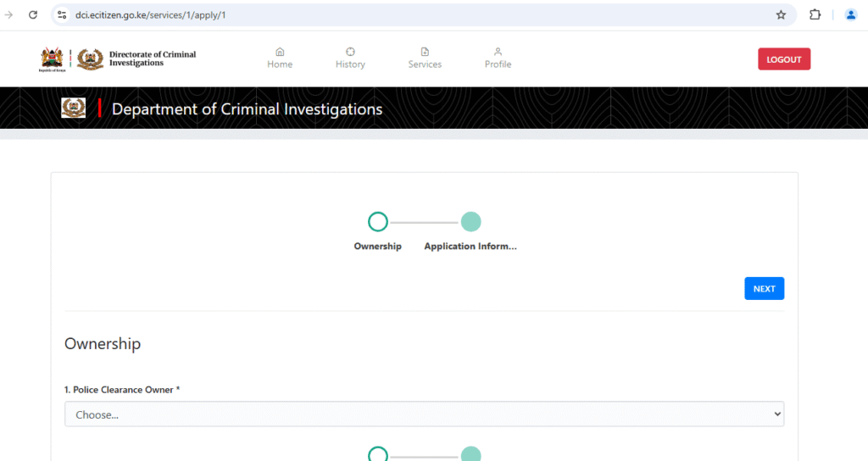The width and height of the screenshot is (868, 461).
Task: Open the Services page icon
Action: (x=425, y=52)
